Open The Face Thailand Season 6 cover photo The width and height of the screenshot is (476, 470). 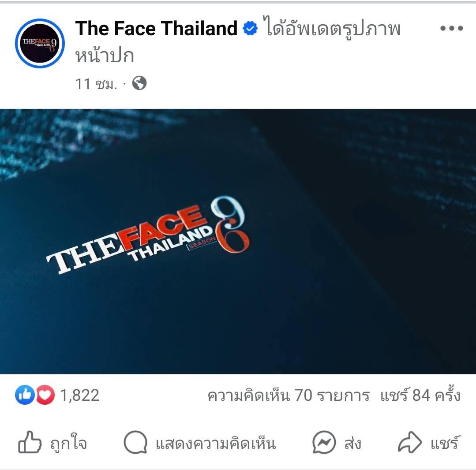(238, 241)
